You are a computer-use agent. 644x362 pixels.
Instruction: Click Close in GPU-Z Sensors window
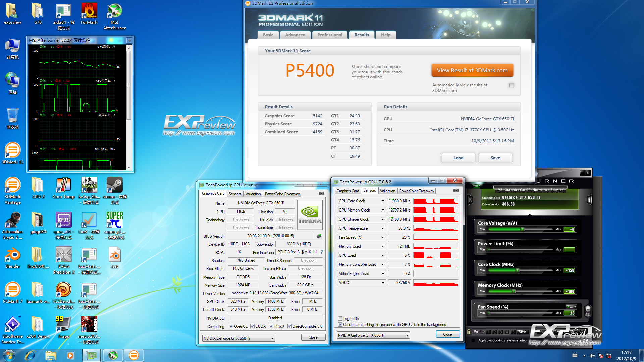(x=447, y=334)
